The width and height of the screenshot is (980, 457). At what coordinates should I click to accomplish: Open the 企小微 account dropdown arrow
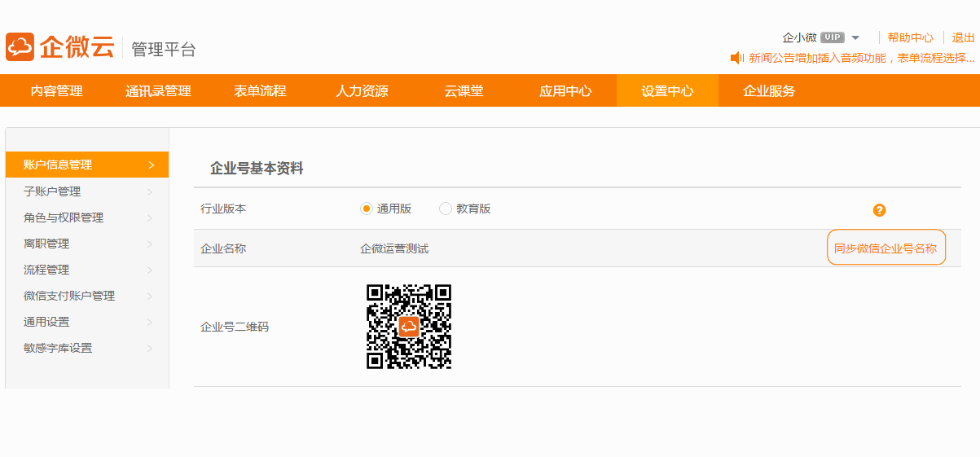[x=855, y=37]
